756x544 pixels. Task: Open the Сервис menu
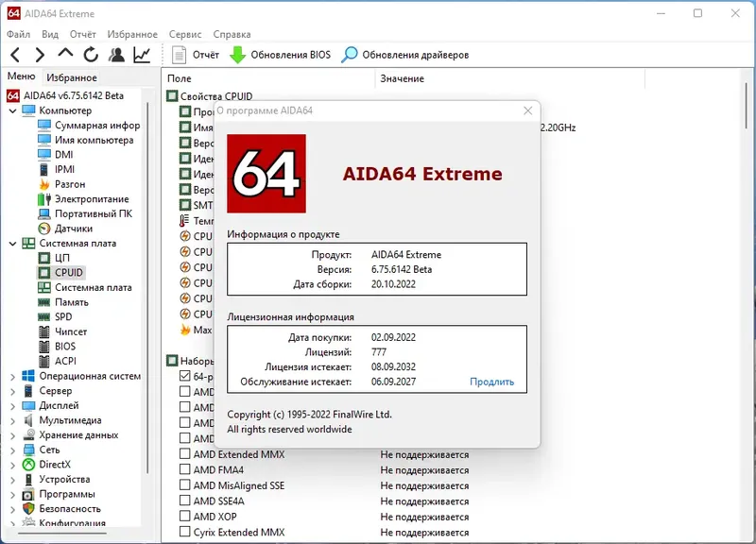[185, 34]
